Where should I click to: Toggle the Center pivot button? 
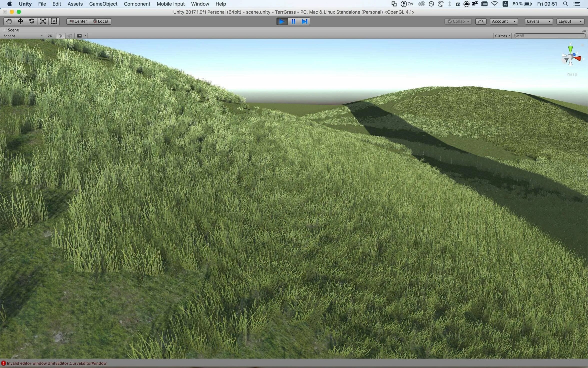point(78,21)
